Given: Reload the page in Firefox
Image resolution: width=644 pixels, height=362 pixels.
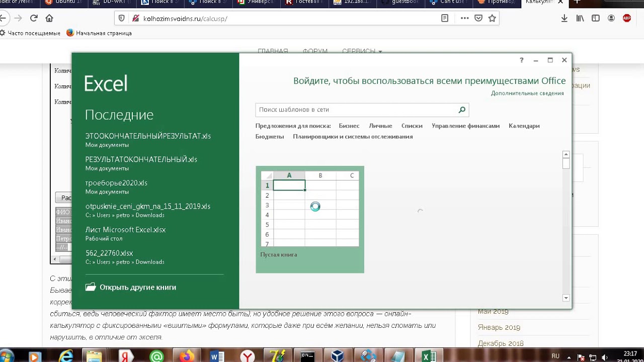Looking at the screenshot, I should pyautogui.click(x=34, y=18).
